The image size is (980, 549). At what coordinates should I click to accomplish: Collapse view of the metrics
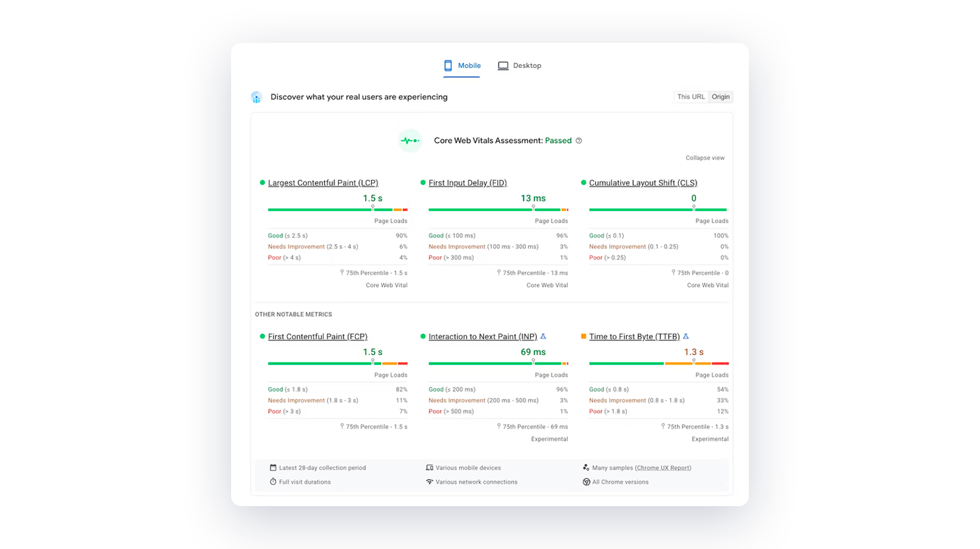coord(705,158)
